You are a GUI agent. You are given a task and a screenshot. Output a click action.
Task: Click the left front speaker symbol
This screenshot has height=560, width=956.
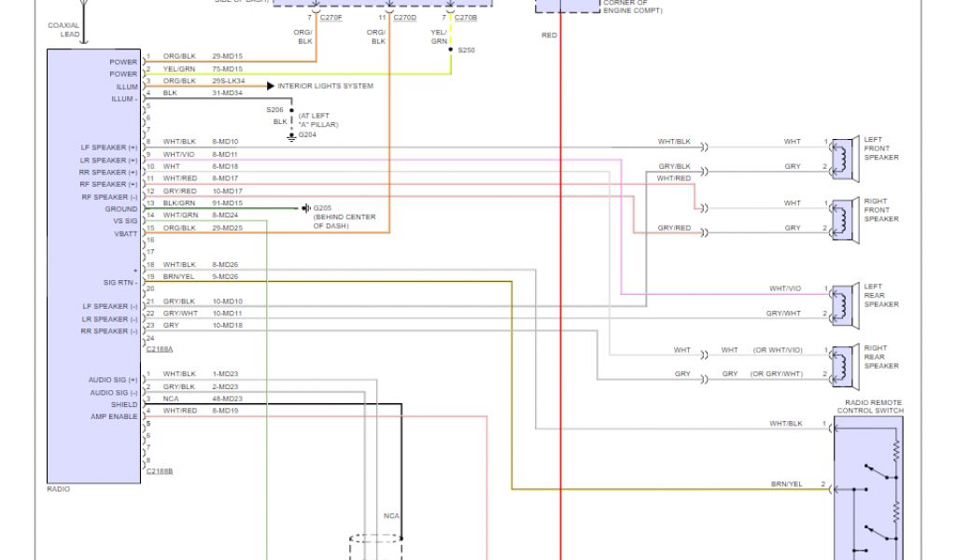point(844,156)
